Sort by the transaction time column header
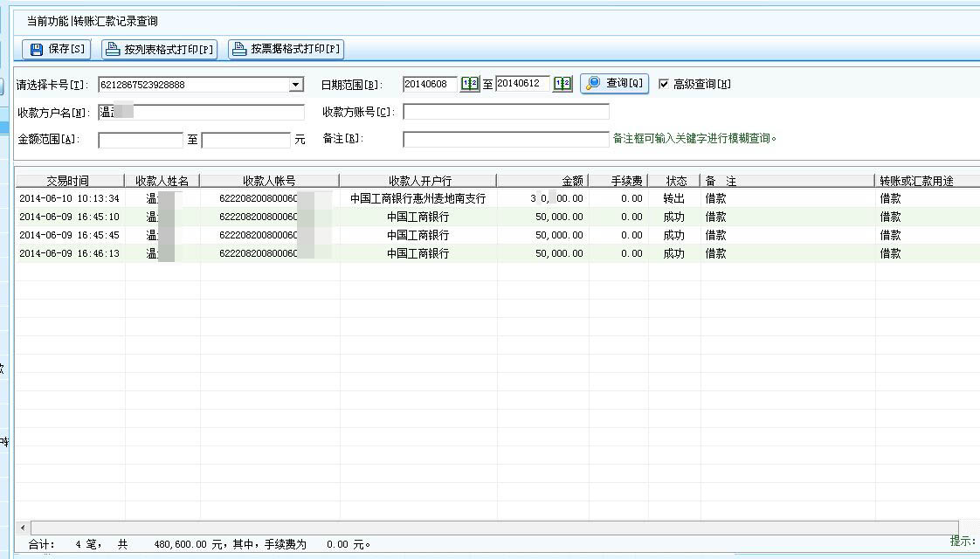The height and width of the screenshot is (559, 980). click(x=68, y=181)
